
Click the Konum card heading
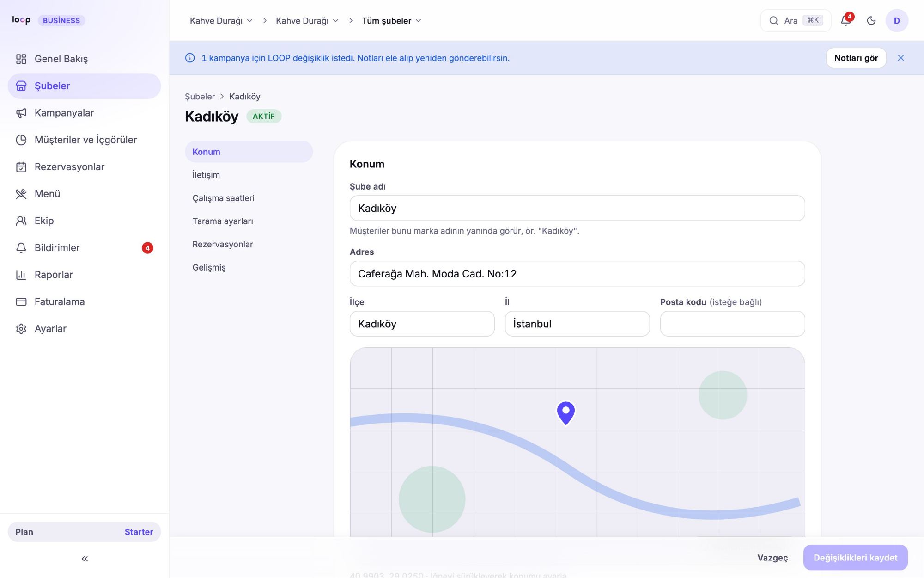[x=367, y=164]
